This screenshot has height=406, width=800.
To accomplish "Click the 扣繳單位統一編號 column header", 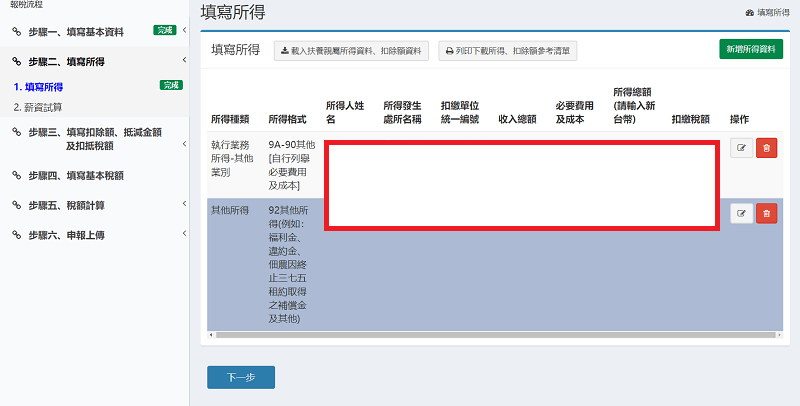I will pos(460,112).
